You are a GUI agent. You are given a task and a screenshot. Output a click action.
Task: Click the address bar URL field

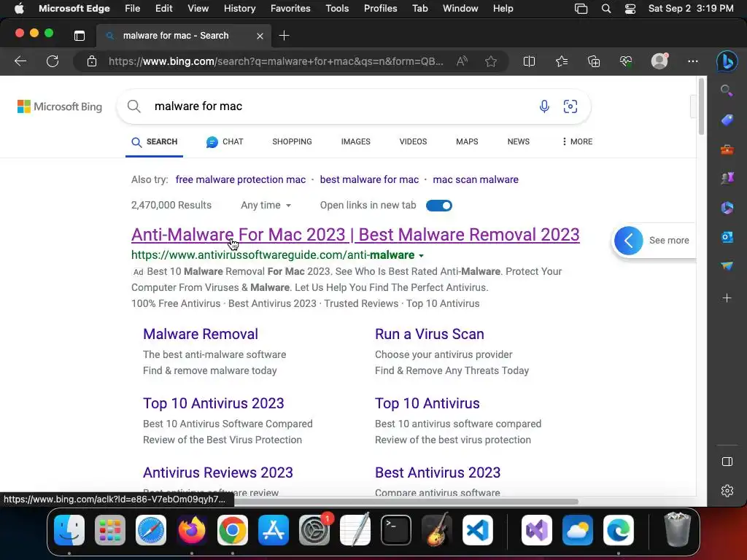tap(276, 61)
